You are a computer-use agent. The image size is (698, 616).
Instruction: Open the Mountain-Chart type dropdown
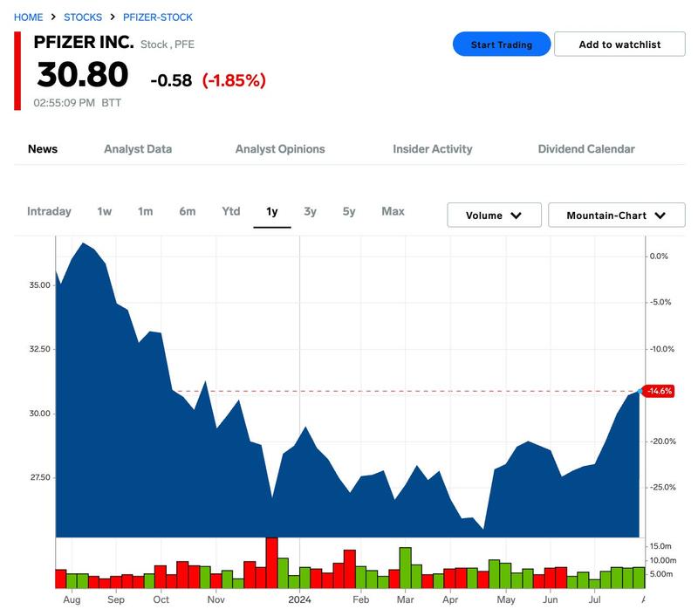617,215
